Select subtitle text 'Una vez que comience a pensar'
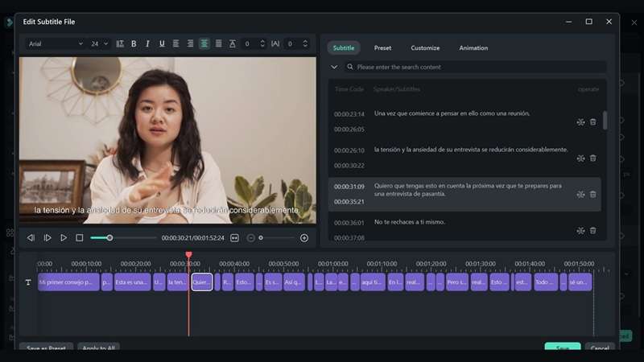This screenshot has height=362, width=644. pyautogui.click(x=452, y=113)
